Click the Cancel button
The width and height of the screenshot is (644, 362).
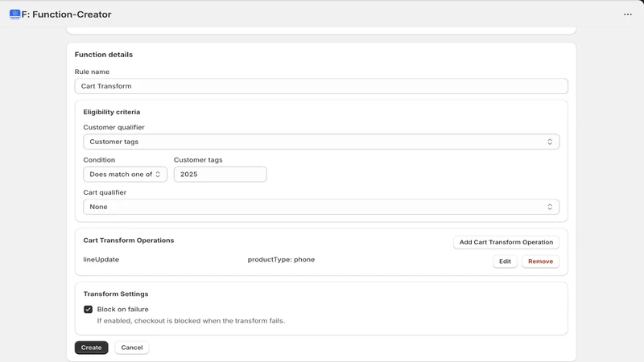(x=132, y=348)
